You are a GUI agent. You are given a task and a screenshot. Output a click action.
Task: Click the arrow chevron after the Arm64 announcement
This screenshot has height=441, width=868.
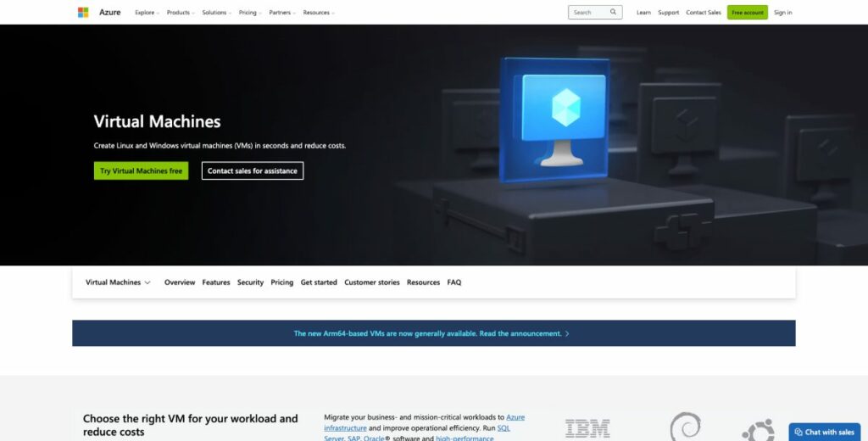567,333
